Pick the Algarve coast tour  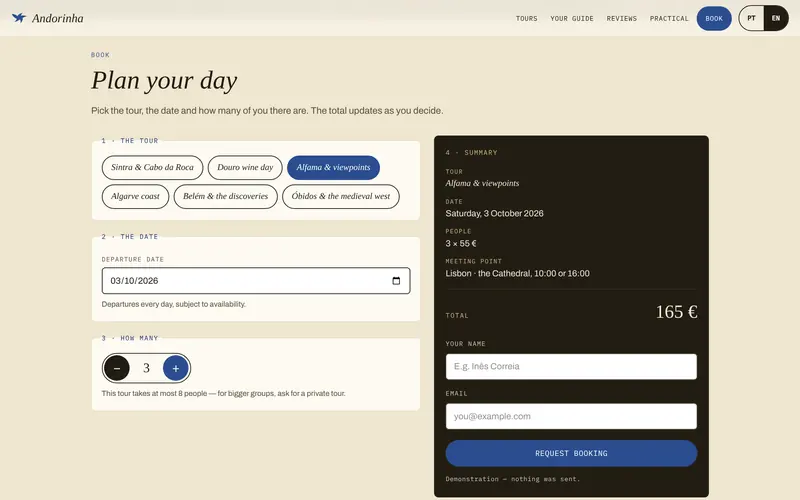pyautogui.click(x=135, y=196)
